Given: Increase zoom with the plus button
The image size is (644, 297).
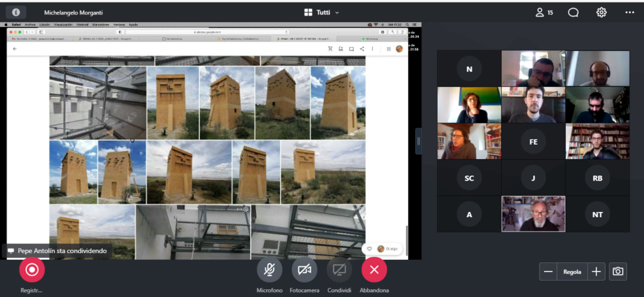Looking at the screenshot, I should 596,272.
